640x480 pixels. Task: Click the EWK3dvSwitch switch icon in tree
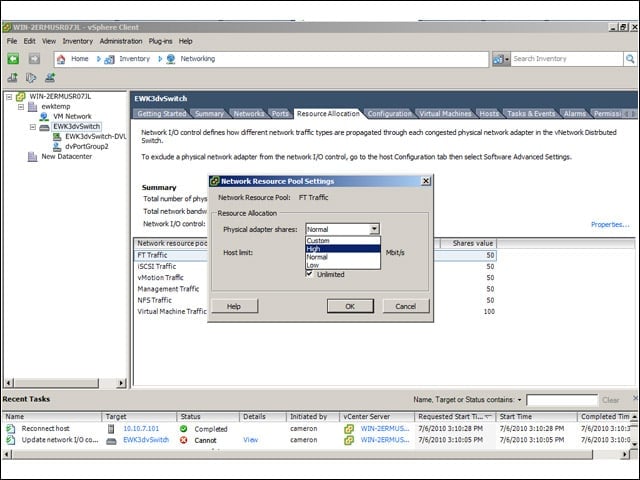click(x=44, y=127)
